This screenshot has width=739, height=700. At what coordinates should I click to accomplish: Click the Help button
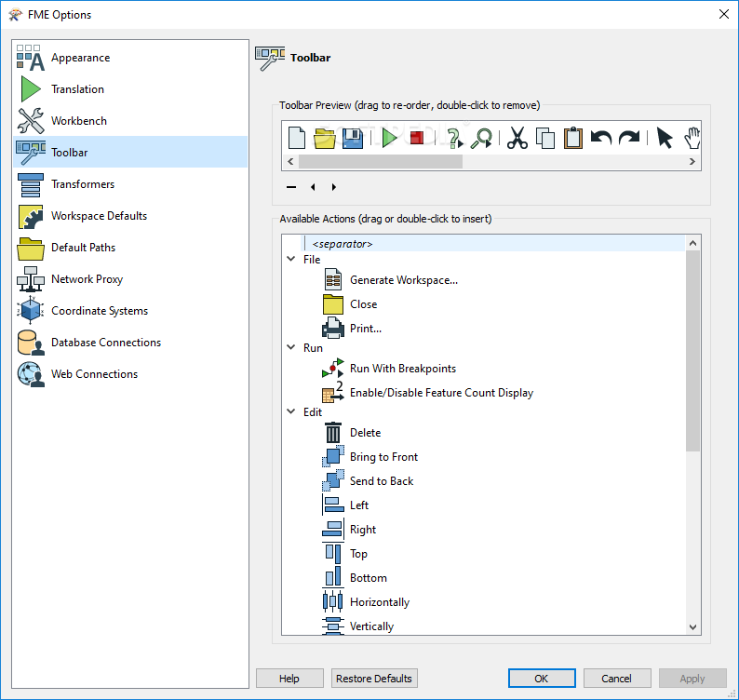[x=289, y=678]
